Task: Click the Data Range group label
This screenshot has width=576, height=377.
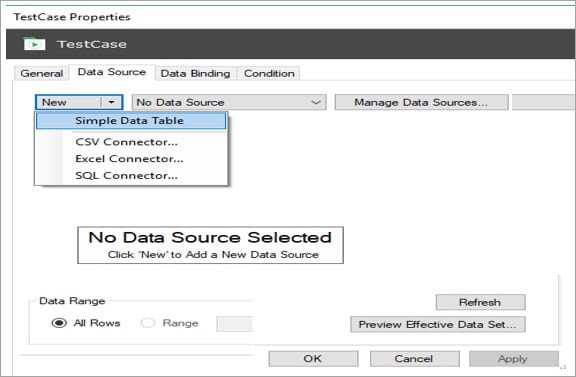Action: tap(72, 301)
